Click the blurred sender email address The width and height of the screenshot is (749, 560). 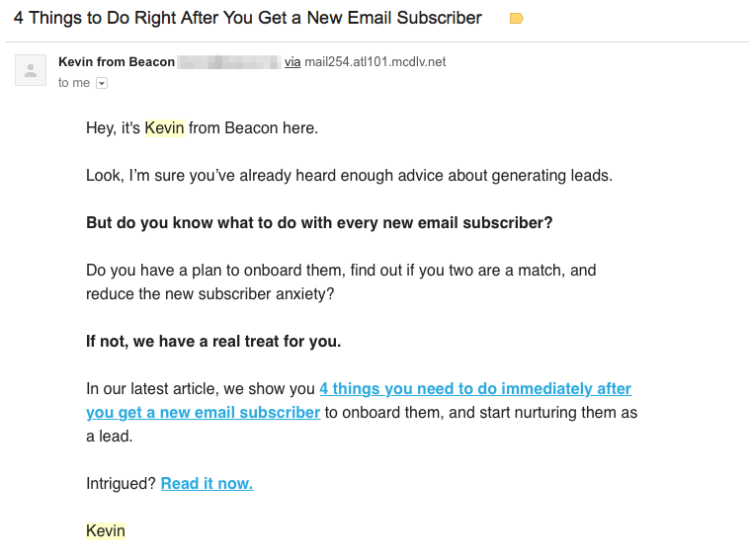point(229,62)
